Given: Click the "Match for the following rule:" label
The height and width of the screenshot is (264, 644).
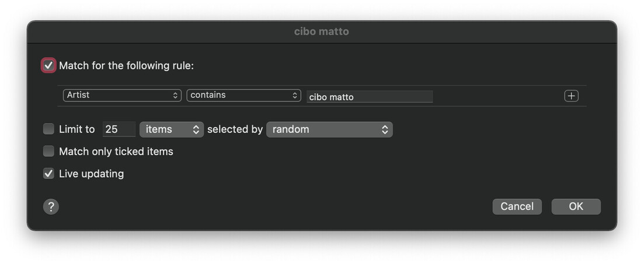Looking at the screenshot, I should pyautogui.click(x=126, y=65).
